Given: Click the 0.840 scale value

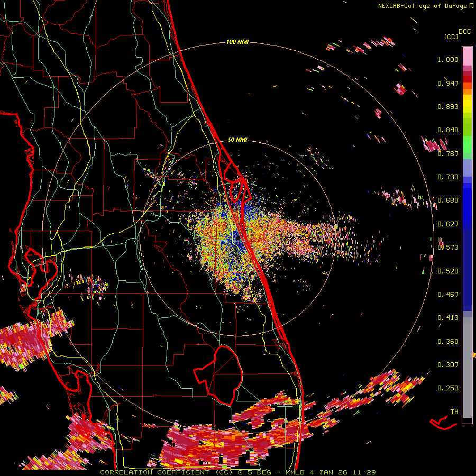Looking at the screenshot, I should coord(448,130).
